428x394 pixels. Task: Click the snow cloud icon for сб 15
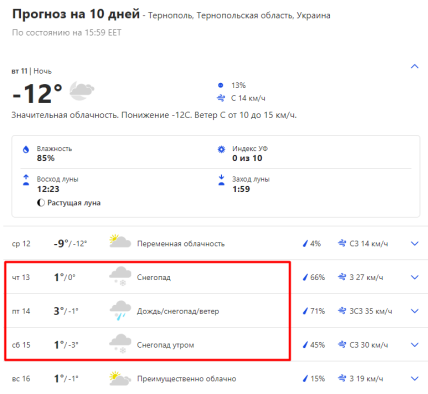[x=120, y=344]
